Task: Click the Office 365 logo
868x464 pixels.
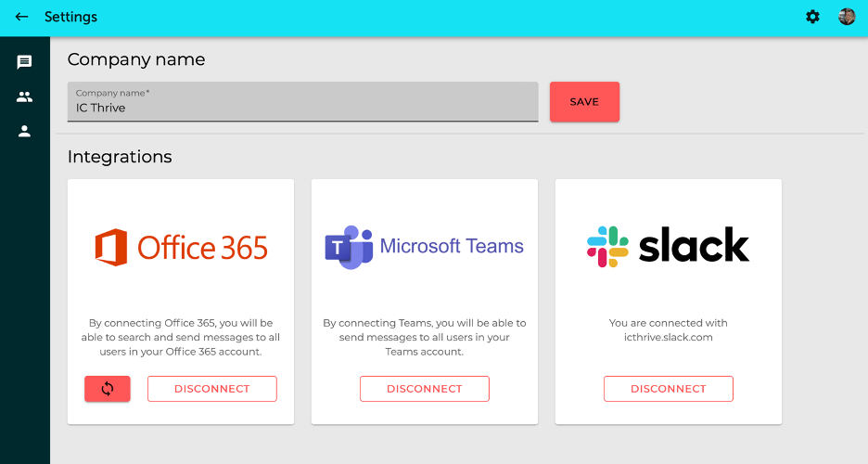Action: [181, 248]
